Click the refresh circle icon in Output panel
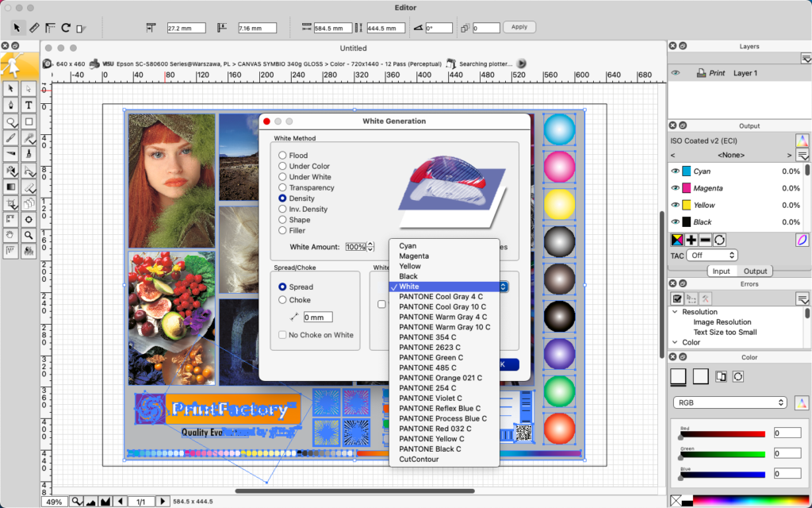Screen dimensions: 812x508 pos(719,240)
